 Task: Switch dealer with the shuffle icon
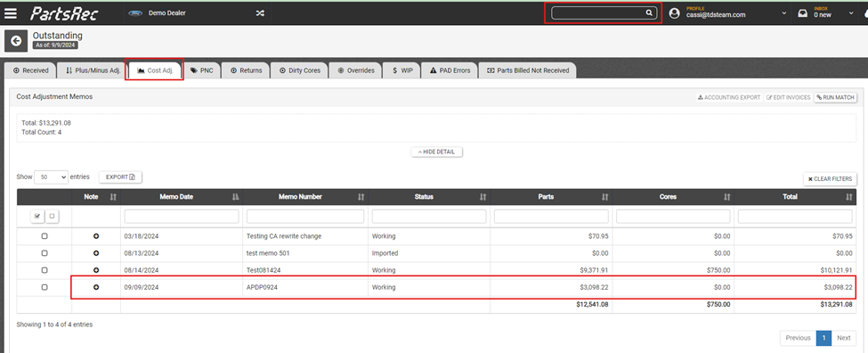pyautogui.click(x=260, y=13)
